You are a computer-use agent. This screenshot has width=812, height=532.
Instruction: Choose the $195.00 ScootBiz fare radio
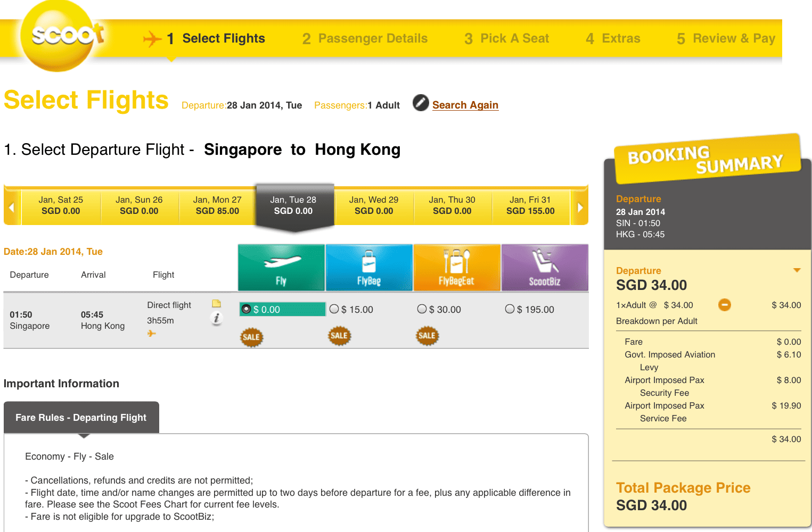coord(510,309)
